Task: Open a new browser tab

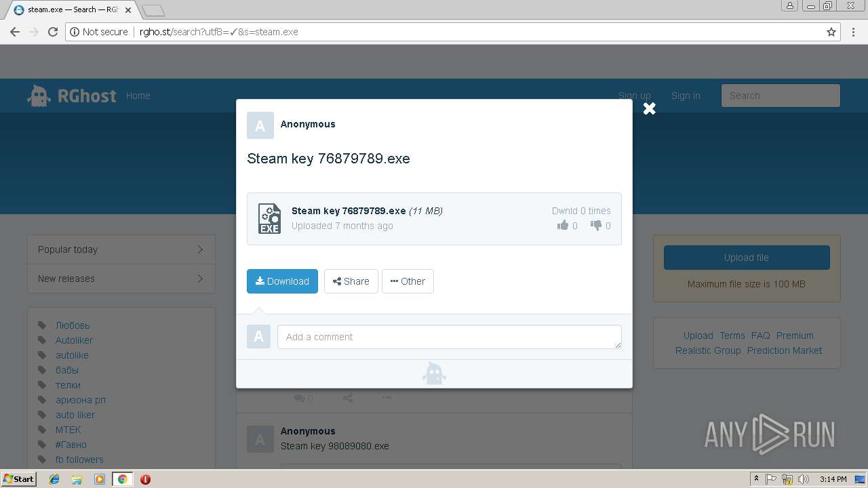Action: click(153, 10)
